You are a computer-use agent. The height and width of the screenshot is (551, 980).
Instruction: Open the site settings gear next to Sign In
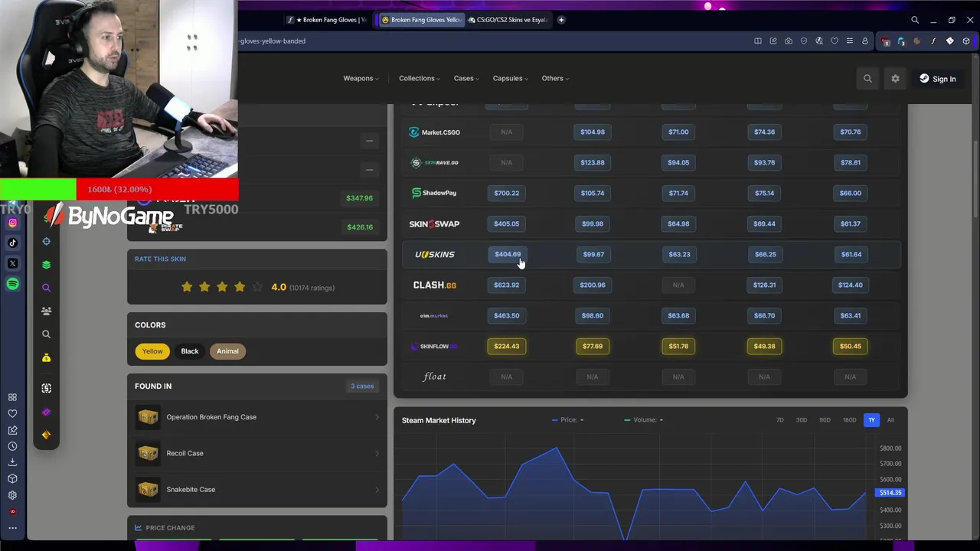click(895, 78)
